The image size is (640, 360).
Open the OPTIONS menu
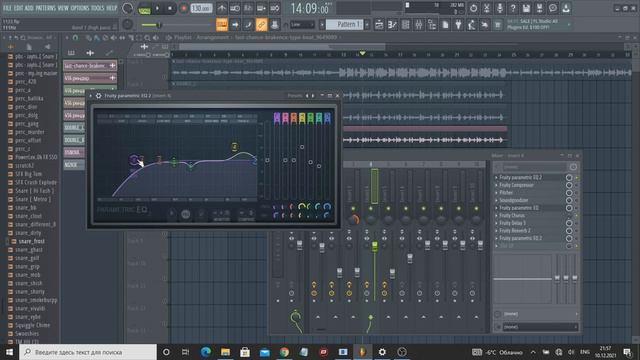pos(80,8)
